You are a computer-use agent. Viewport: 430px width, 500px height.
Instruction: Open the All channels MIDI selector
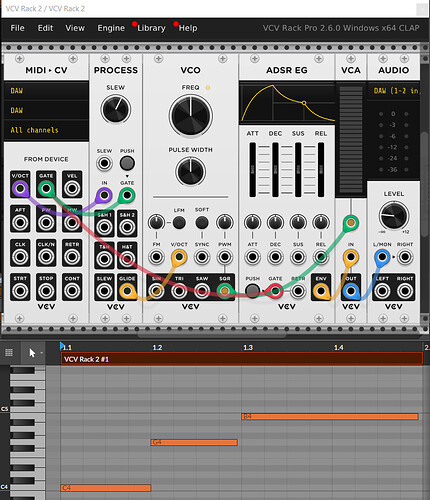(46, 130)
